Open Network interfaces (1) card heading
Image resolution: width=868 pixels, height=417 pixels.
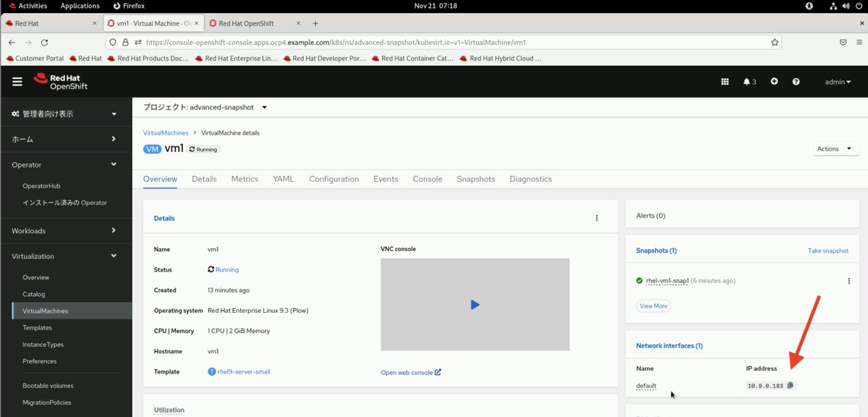tap(669, 346)
